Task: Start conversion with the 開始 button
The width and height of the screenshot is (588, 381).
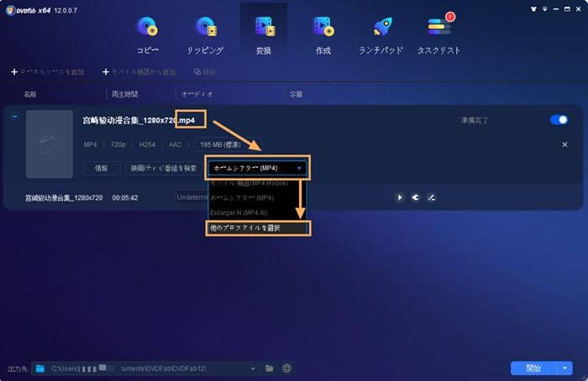Action: (x=533, y=368)
